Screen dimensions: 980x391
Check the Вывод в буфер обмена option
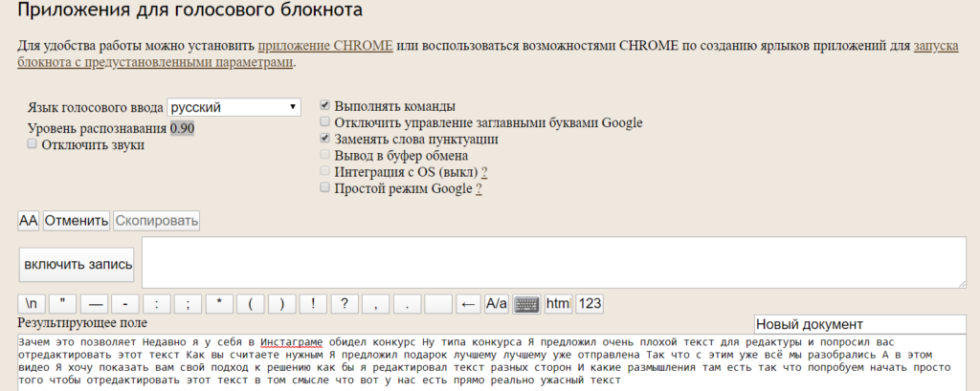point(324,154)
